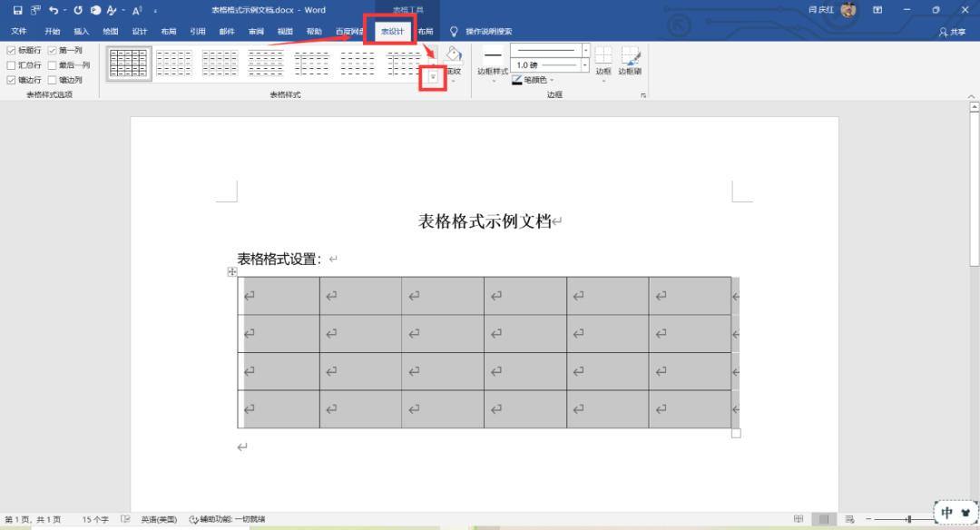Click the Redo (repeat) icon
Image resolution: width=980 pixels, height=530 pixels.
78,10
